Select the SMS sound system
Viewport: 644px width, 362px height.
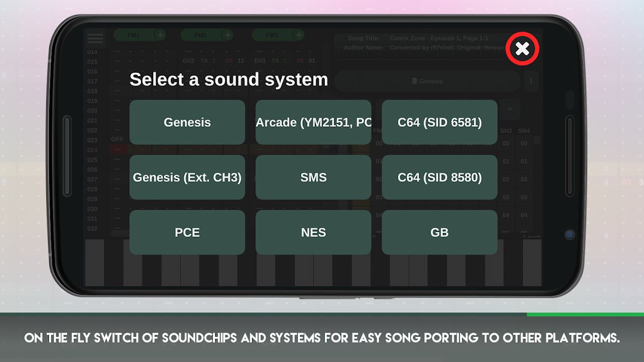click(313, 177)
